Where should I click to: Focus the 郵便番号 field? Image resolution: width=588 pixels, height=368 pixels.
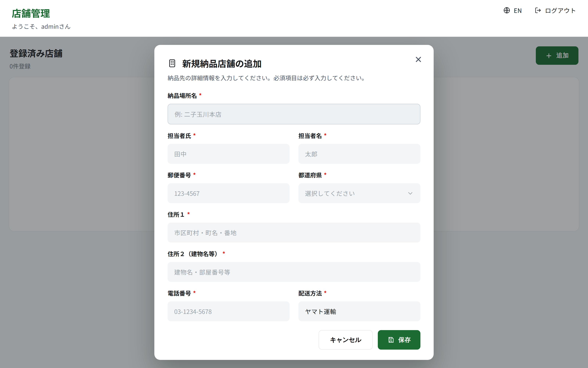[228, 193]
